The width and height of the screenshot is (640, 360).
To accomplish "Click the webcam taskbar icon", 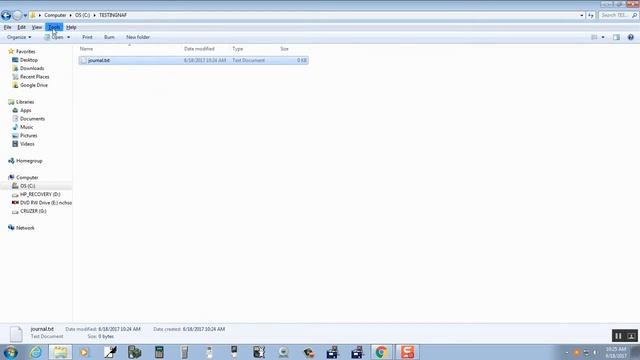I will point(283,352).
